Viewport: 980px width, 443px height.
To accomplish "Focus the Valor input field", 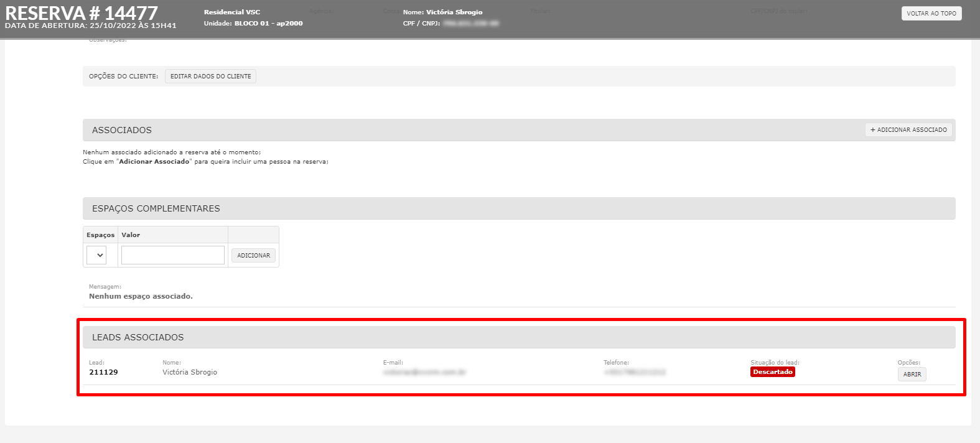I will 173,255.
